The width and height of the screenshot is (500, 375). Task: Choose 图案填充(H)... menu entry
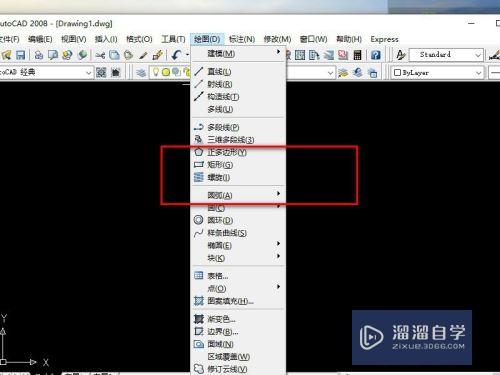tap(238, 301)
